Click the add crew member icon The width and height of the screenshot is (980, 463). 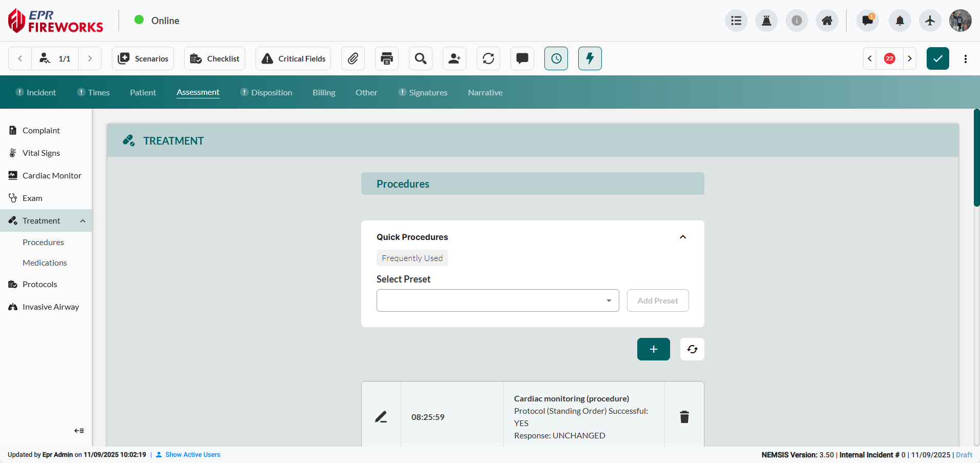pyautogui.click(x=455, y=58)
